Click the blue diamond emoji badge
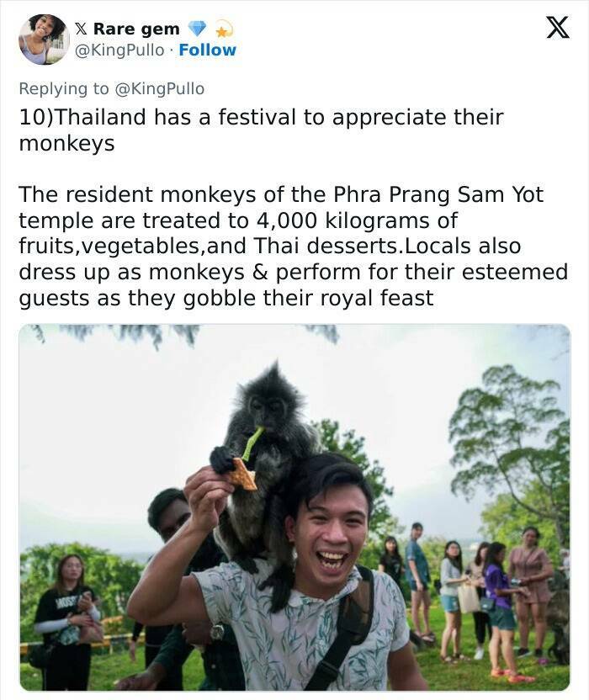This screenshot has height=700, width=589. point(196,29)
